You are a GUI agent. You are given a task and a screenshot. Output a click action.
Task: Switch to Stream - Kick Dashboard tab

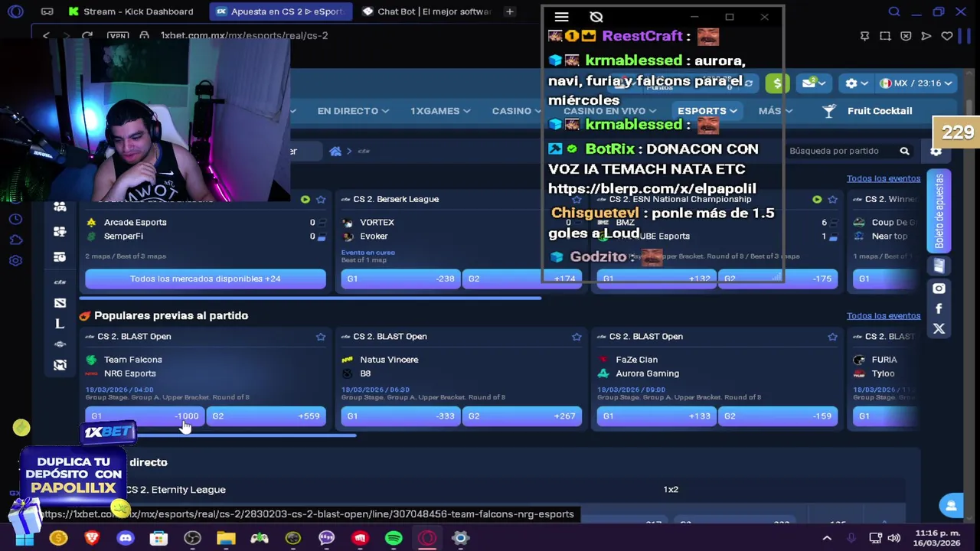(130, 11)
